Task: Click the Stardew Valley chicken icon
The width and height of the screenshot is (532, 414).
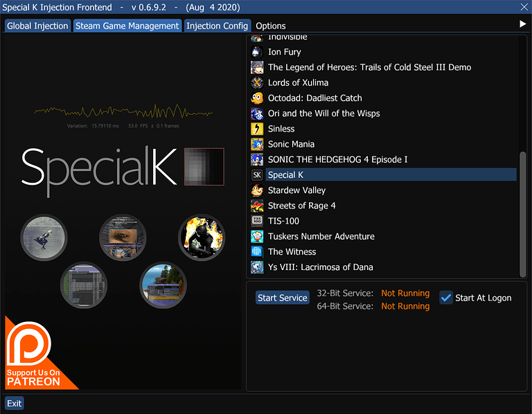Action: coord(257,190)
